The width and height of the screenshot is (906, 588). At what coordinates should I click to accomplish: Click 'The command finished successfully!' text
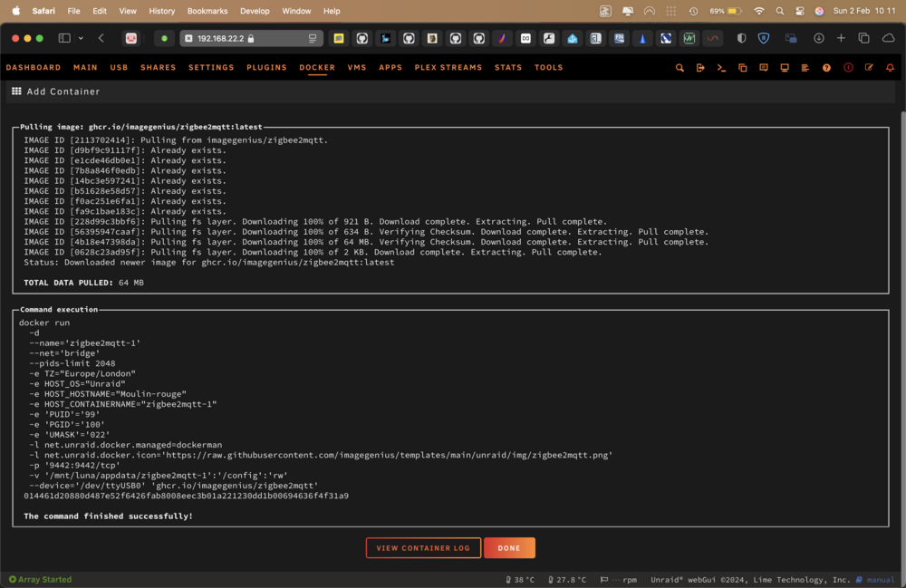click(108, 516)
